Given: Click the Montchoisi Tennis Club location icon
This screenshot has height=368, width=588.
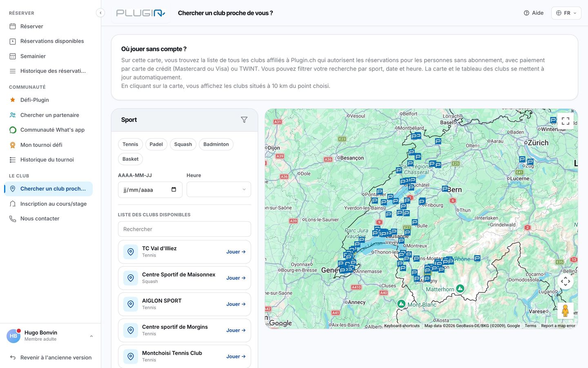Looking at the screenshot, I should pyautogui.click(x=131, y=357).
